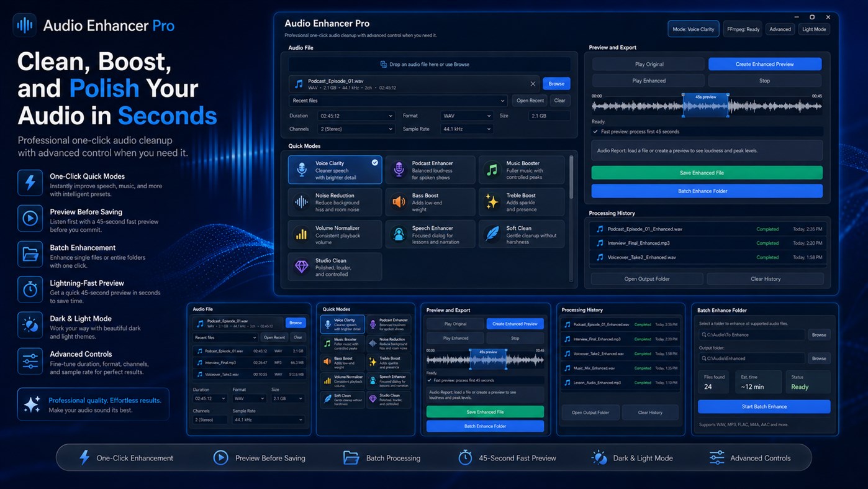Click Browse next to C:\Audio\To Enhance
Screen dimensions: 868x489
819,335
